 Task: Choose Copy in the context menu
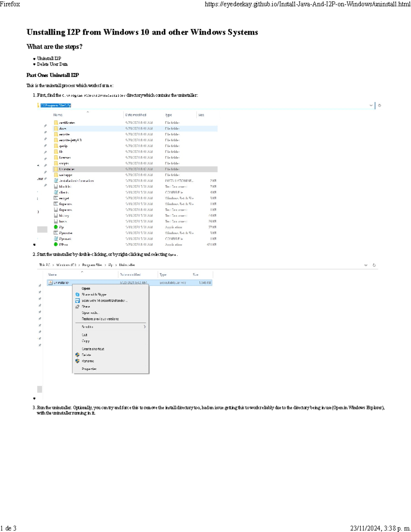click(86, 341)
